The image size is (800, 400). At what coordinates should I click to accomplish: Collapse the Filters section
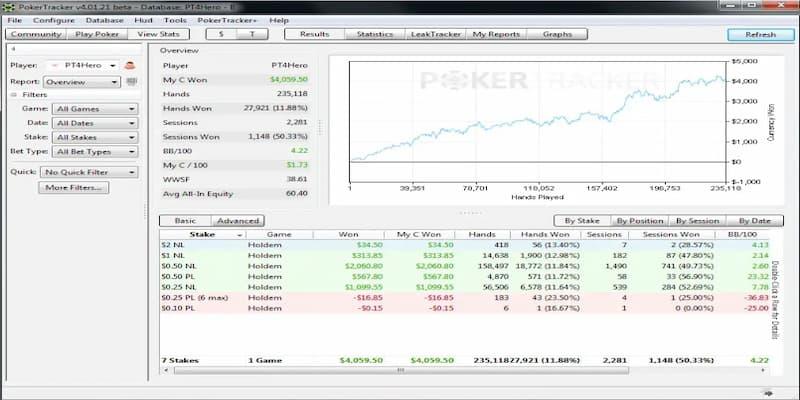click(14, 95)
